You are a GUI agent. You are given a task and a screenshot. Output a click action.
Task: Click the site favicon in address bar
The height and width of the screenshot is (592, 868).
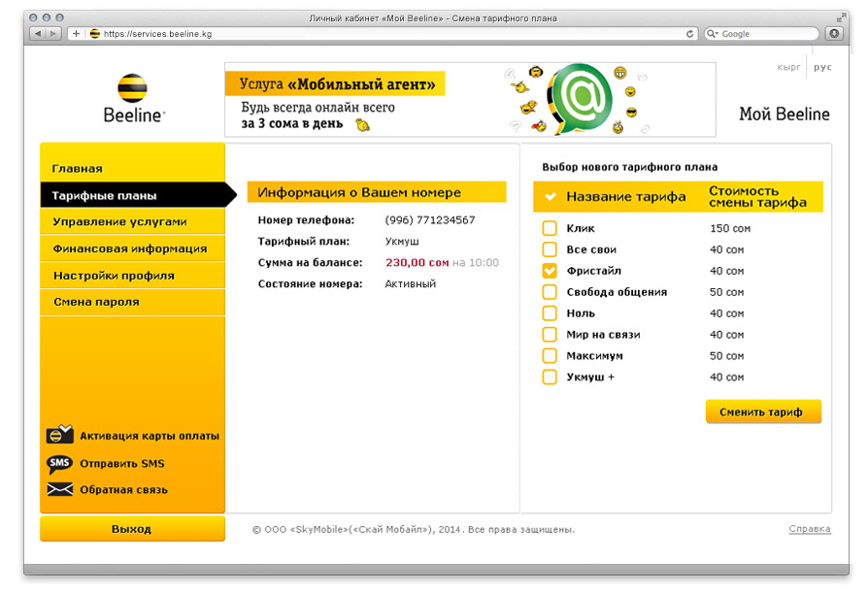[94, 34]
